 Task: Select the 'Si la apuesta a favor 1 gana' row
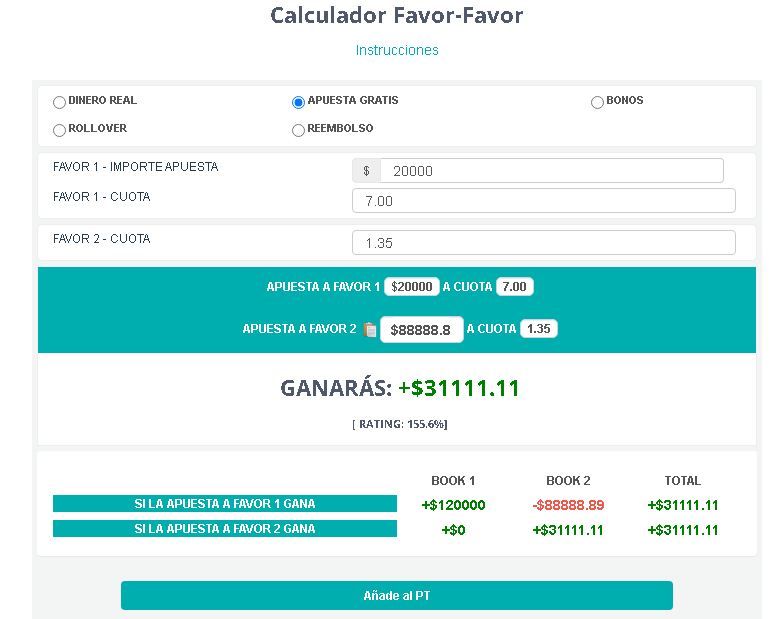(x=225, y=504)
